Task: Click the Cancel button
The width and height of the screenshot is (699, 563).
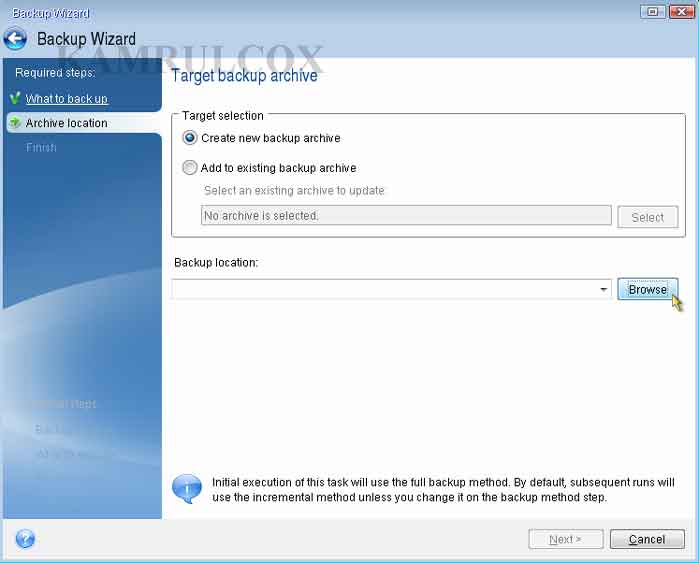Action: (647, 539)
